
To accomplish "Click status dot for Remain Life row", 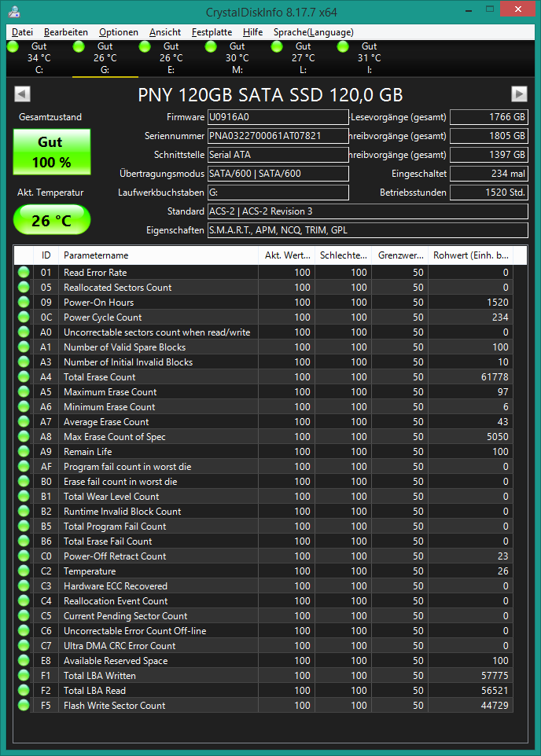I will [x=23, y=452].
